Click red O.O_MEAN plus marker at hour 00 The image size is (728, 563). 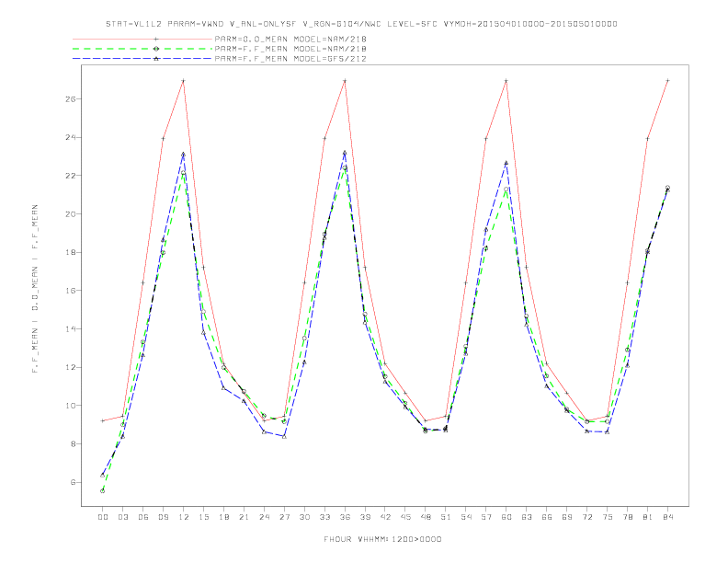coord(103,420)
